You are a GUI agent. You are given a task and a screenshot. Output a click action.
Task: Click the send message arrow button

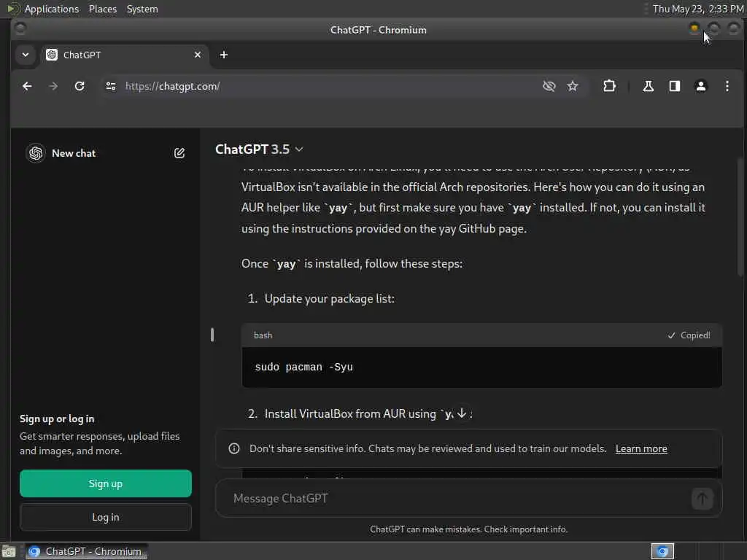(702, 499)
